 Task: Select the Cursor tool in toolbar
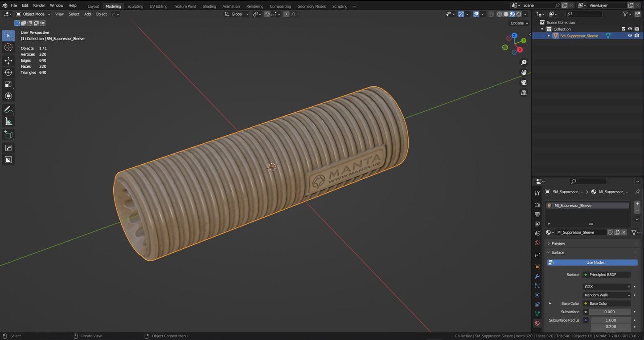[8, 48]
